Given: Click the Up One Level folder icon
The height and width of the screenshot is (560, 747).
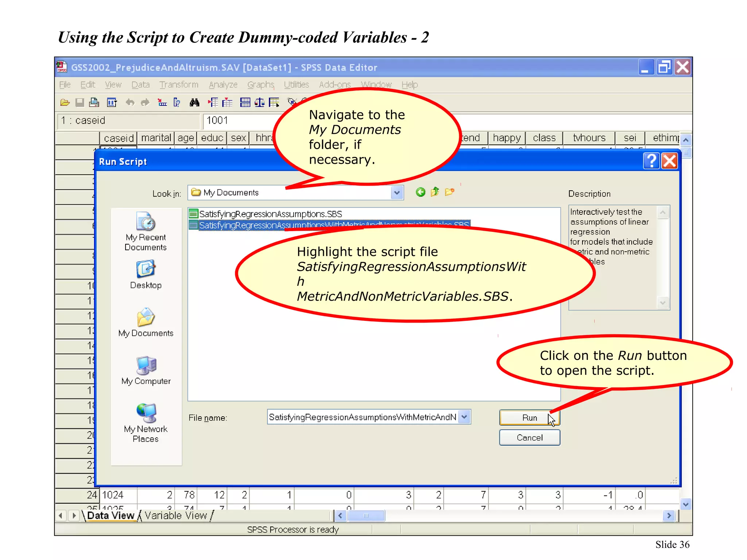Looking at the screenshot, I should (435, 192).
